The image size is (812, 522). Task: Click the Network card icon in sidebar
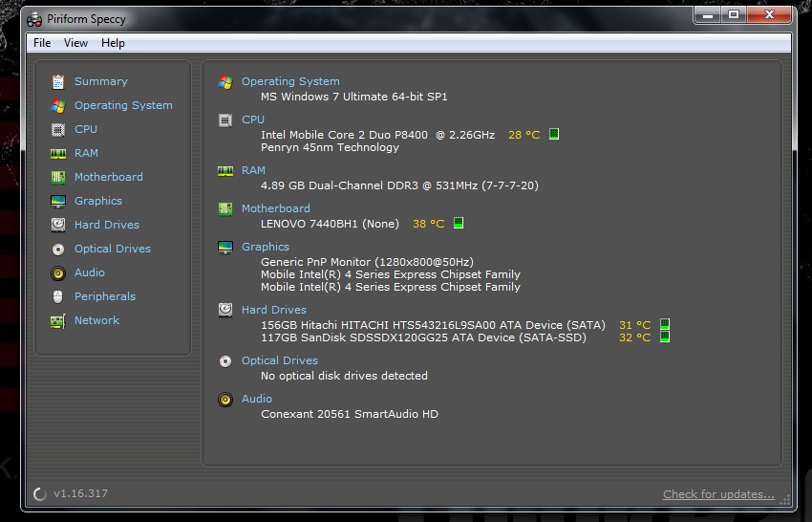coord(58,321)
